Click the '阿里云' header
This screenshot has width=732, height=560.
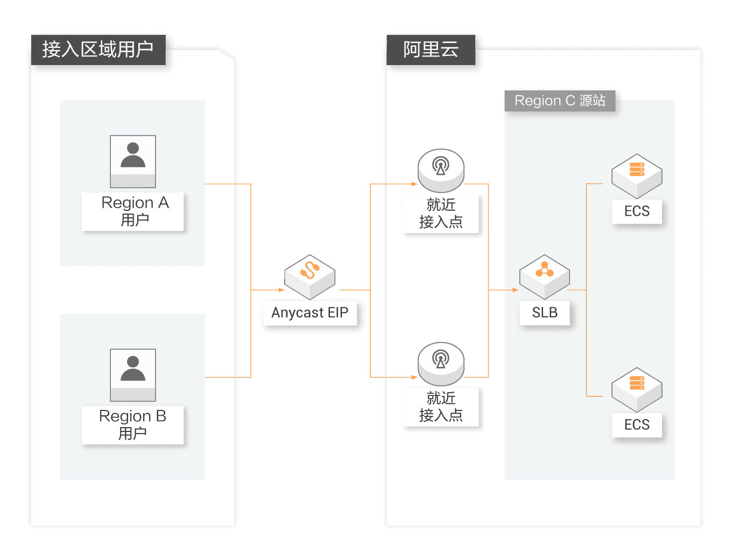pos(431,49)
